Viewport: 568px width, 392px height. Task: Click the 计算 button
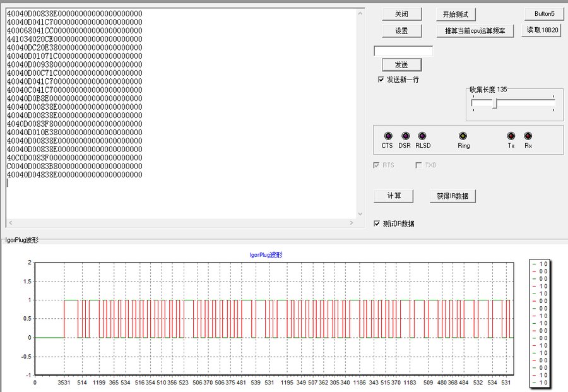point(393,196)
